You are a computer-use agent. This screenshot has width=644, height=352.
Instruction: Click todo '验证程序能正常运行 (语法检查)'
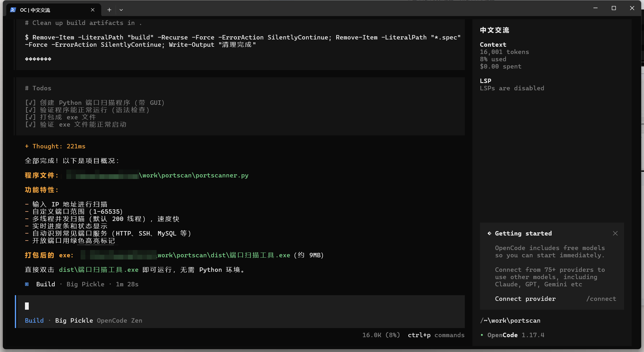(x=87, y=110)
